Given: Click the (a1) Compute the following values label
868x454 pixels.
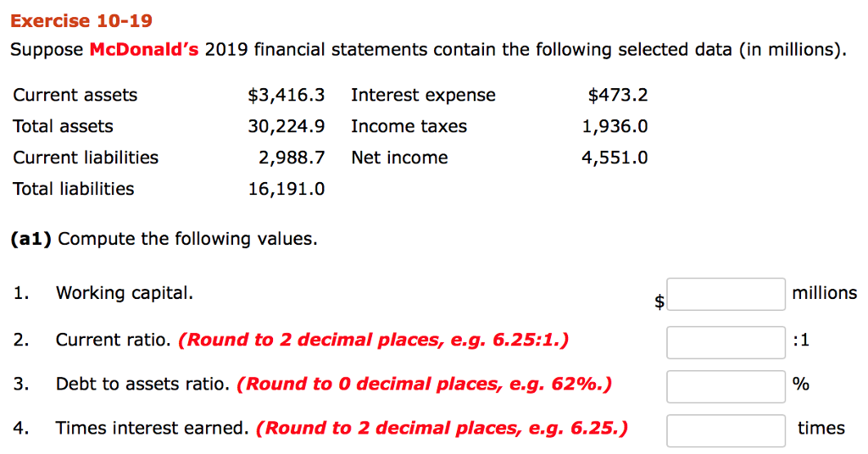Looking at the screenshot, I should (x=164, y=239).
